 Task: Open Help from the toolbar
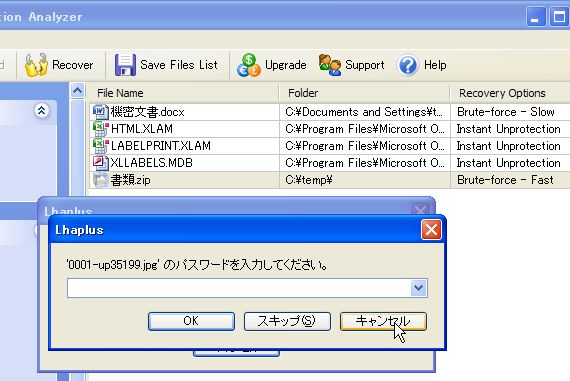pyautogui.click(x=435, y=65)
